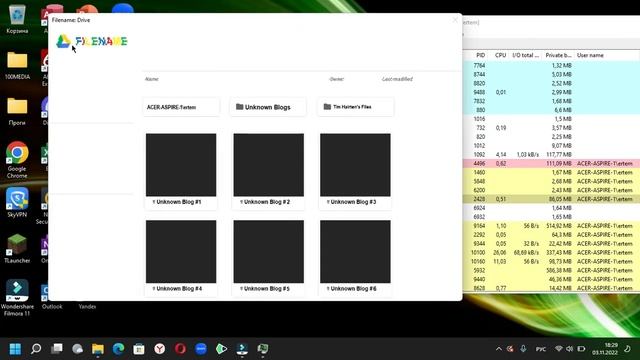This screenshot has width=640, height=360.
Task: Open the Windows Start menu
Action: coord(16,349)
